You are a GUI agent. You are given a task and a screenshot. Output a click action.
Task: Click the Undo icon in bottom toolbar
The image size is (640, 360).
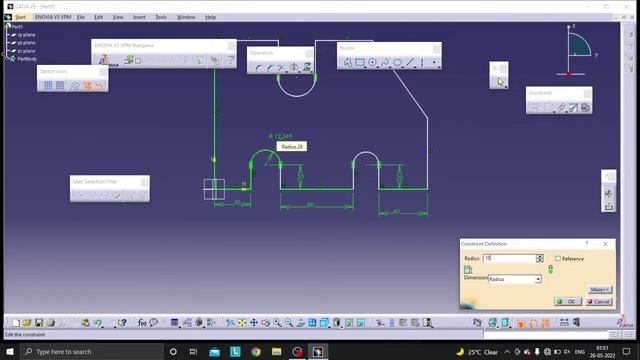[98, 323]
